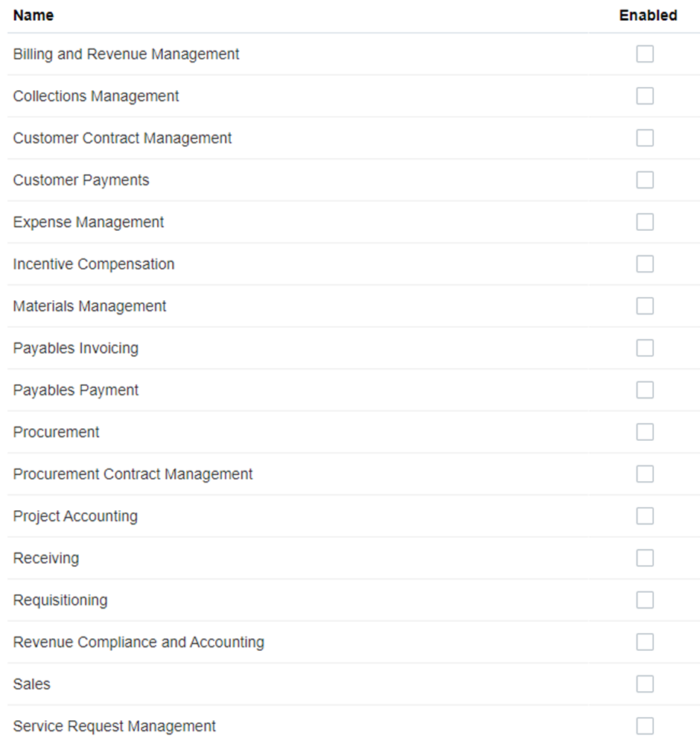Click the Name column header
This screenshot has width=700, height=741.
[33, 15]
